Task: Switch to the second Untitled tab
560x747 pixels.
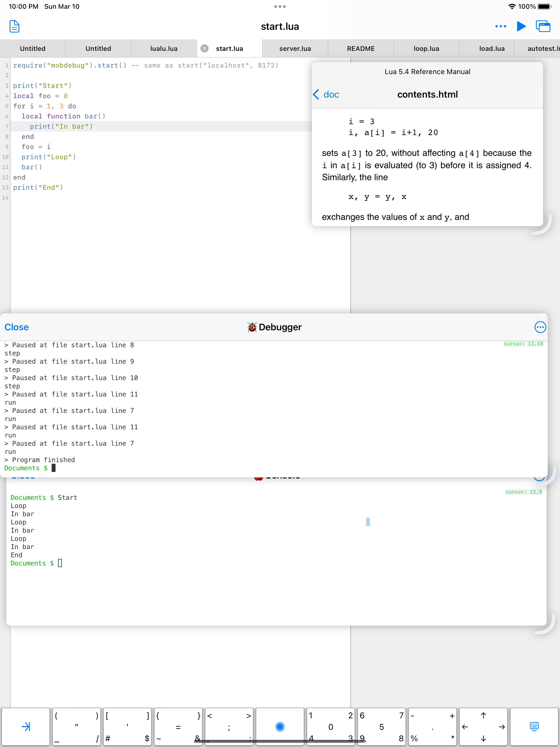Action: (x=98, y=48)
